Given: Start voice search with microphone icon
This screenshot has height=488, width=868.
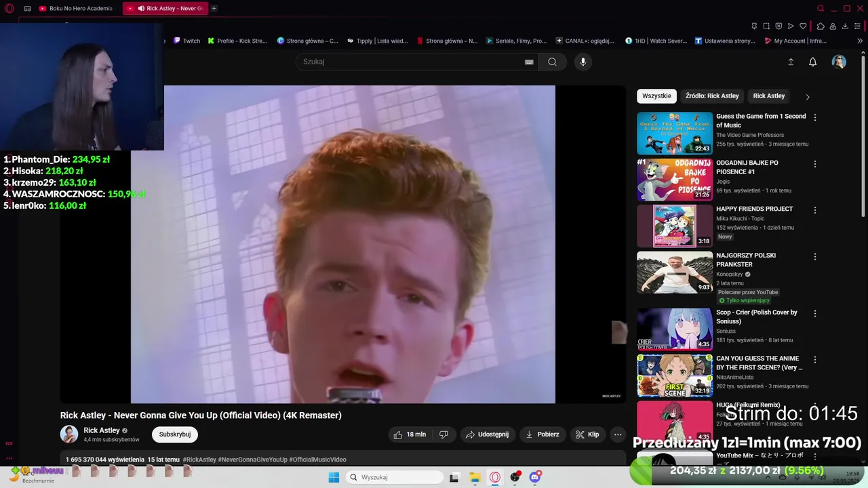Looking at the screenshot, I should tap(583, 62).
